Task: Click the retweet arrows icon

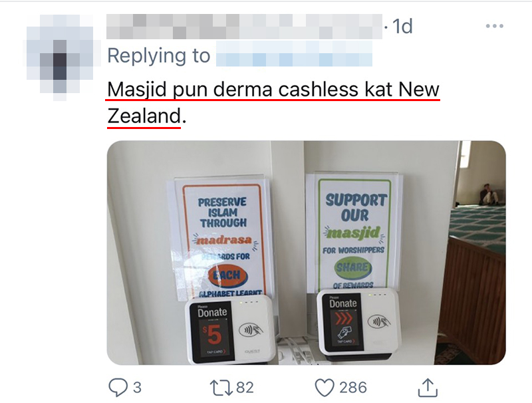Action: pos(221,388)
